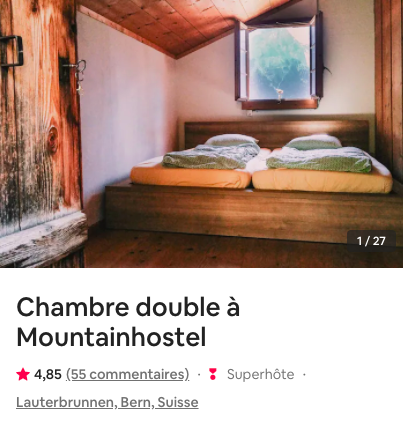Click the wooden bed frame base
The image size is (403, 425).
coord(253,213)
